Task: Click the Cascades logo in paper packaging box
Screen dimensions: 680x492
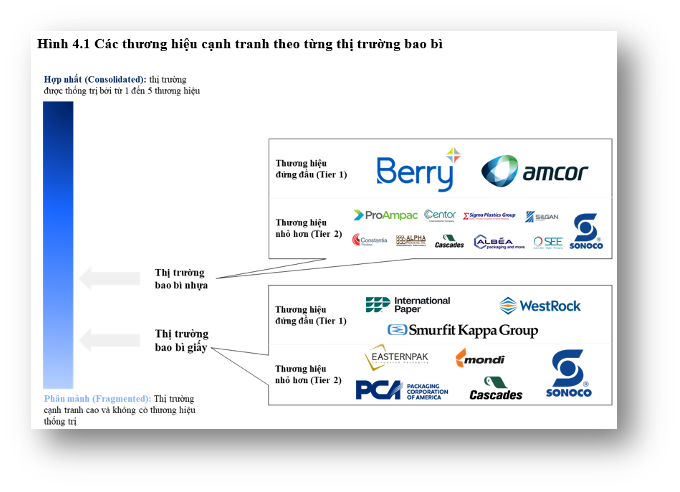Action: pyautogui.click(x=496, y=389)
